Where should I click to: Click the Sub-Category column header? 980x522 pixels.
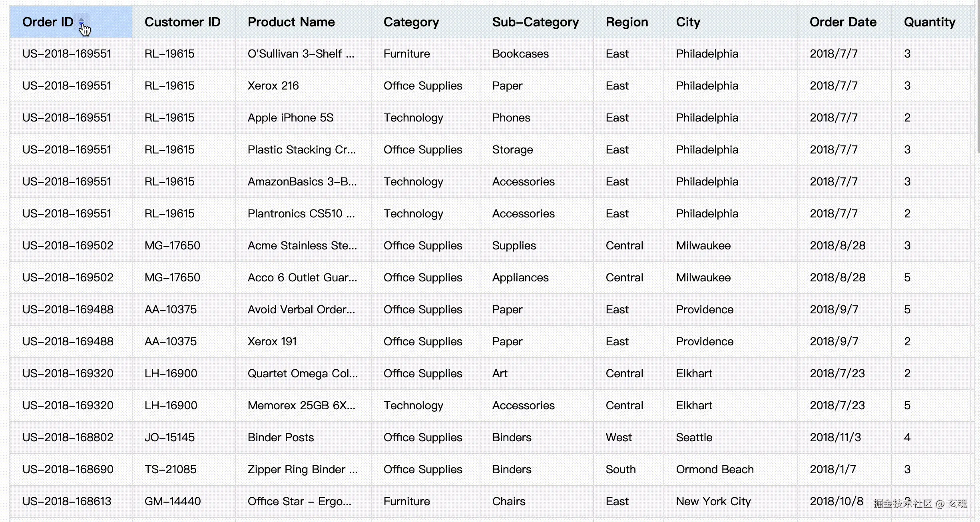coord(535,22)
